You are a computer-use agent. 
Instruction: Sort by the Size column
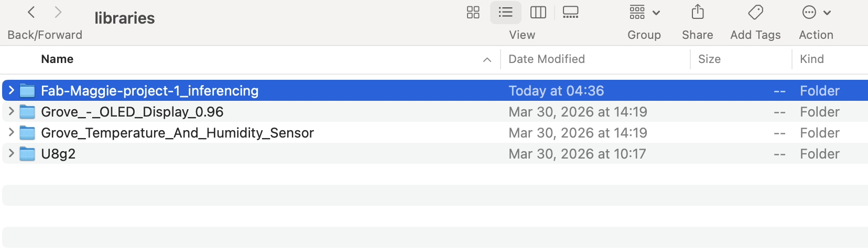(709, 59)
